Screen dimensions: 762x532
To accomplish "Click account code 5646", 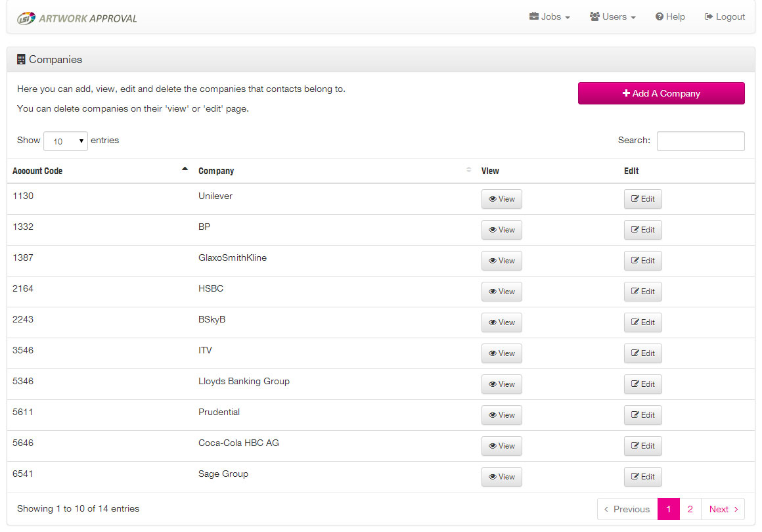I will (x=23, y=443).
